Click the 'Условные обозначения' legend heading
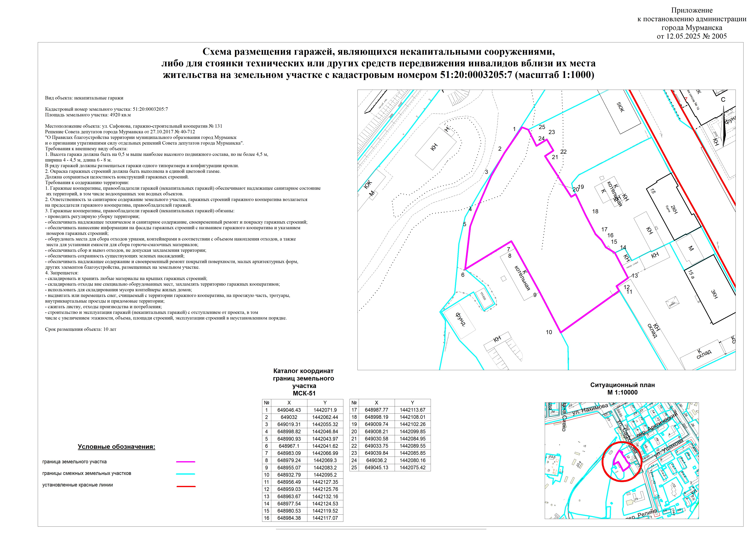The height and width of the screenshot is (535, 756). coord(116,447)
